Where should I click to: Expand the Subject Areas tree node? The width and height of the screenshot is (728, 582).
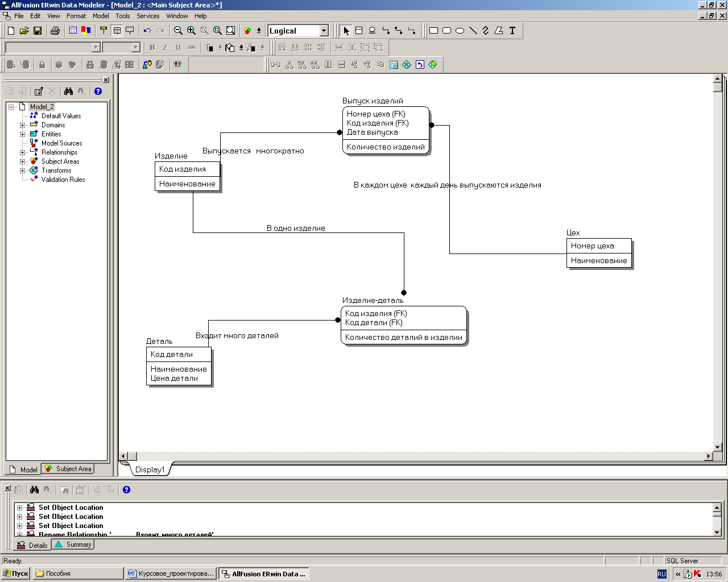click(23, 161)
